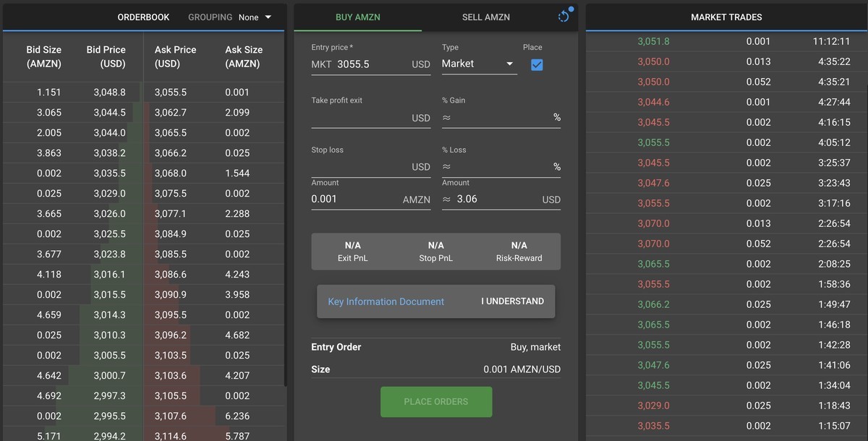The width and height of the screenshot is (868, 441).
Task: Select bid price 3,016.1
Action: (109, 275)
